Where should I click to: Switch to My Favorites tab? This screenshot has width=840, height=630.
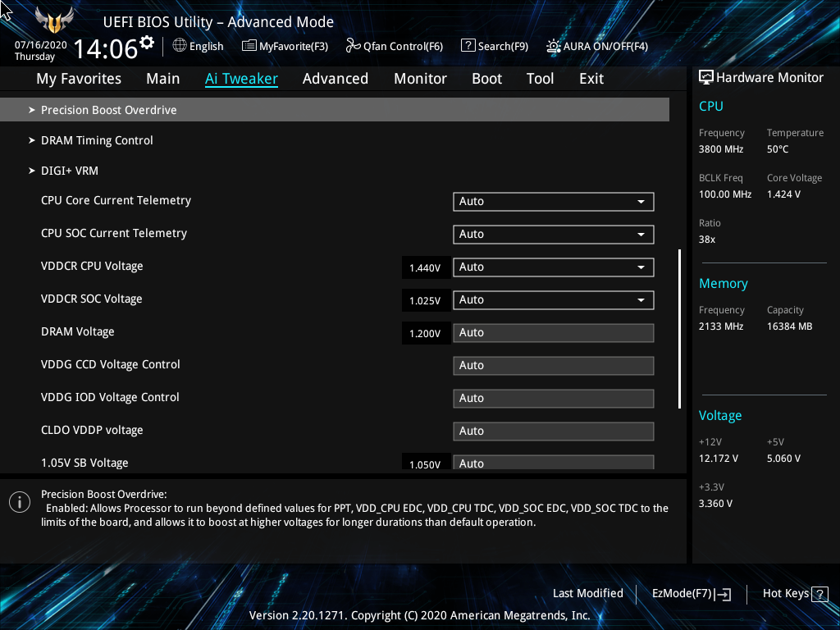coord(79,79)
